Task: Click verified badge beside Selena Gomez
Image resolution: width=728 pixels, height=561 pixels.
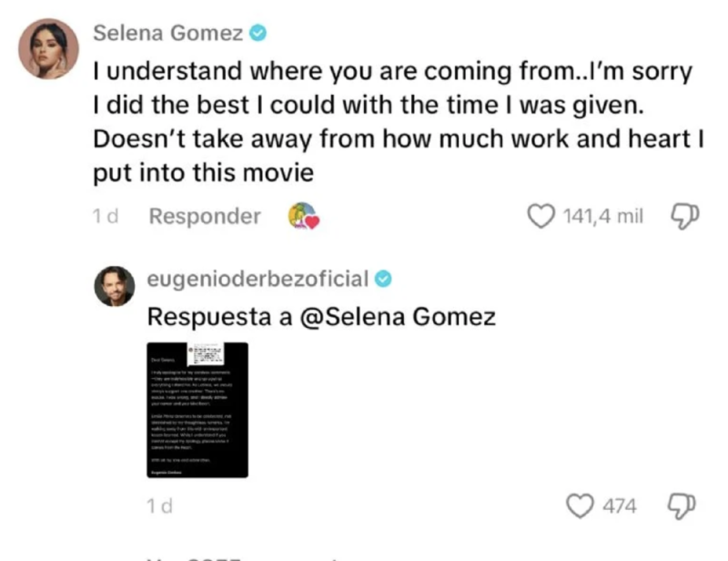Action: point(258,34)
